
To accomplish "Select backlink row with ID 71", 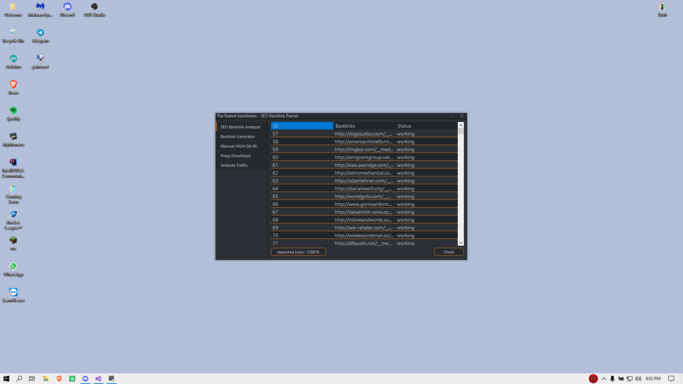I will (364, 243).
